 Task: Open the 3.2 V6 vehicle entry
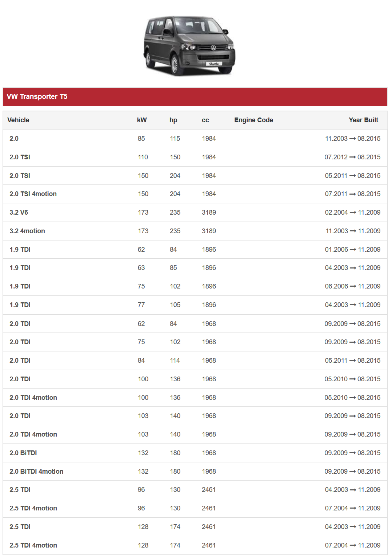point(19,212)
